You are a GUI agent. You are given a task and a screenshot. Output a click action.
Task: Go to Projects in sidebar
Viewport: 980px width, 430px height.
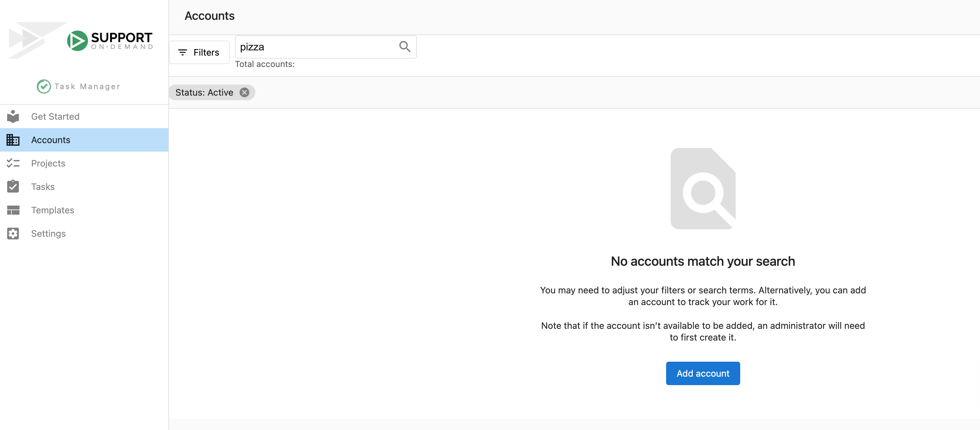click(84, 163)
